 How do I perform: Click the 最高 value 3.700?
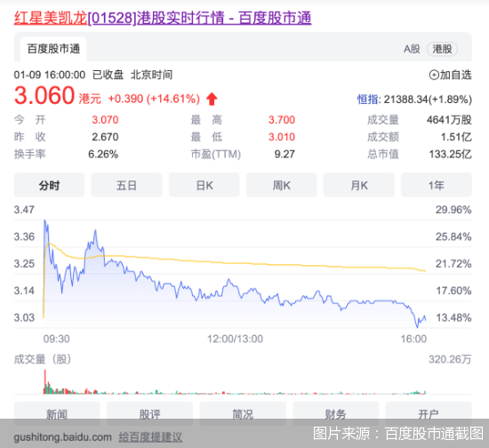(x=282, y=120)
